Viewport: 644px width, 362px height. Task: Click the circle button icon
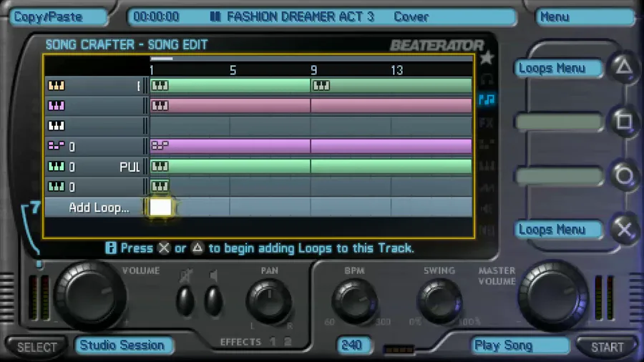[x=624, y=176]
